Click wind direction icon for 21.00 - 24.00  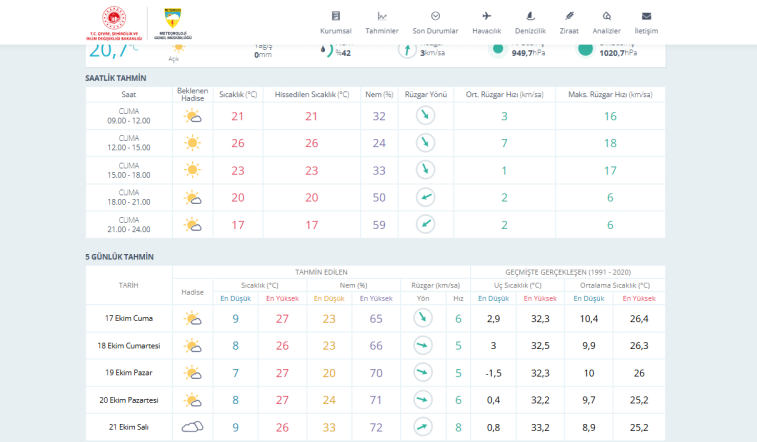pos(426,225)
